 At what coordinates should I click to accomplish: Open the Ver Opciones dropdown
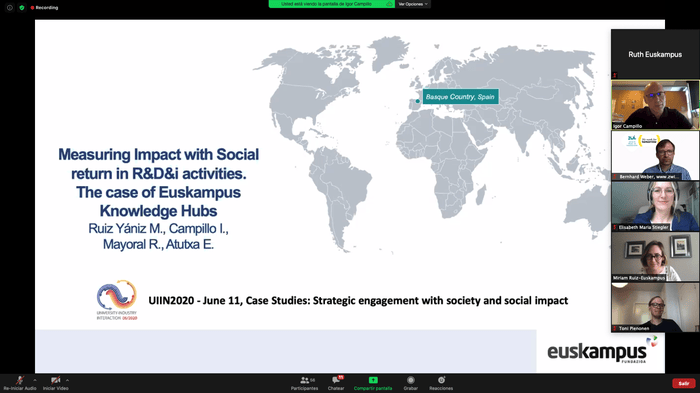pyautogui.click(x=412, y=4)
